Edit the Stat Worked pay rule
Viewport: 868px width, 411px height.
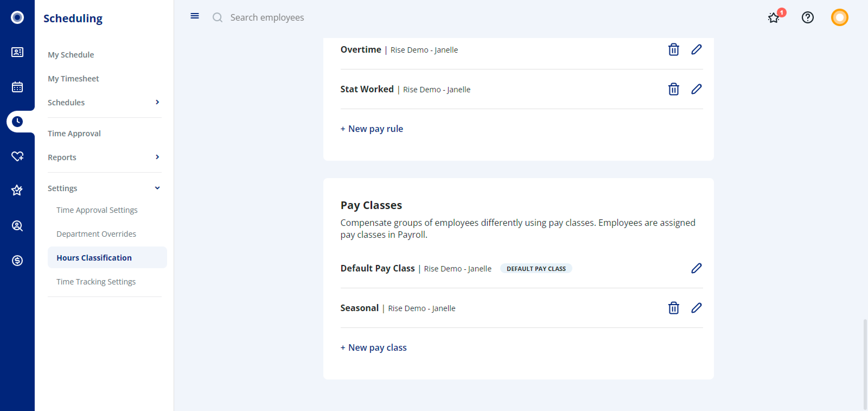point(696,89)
